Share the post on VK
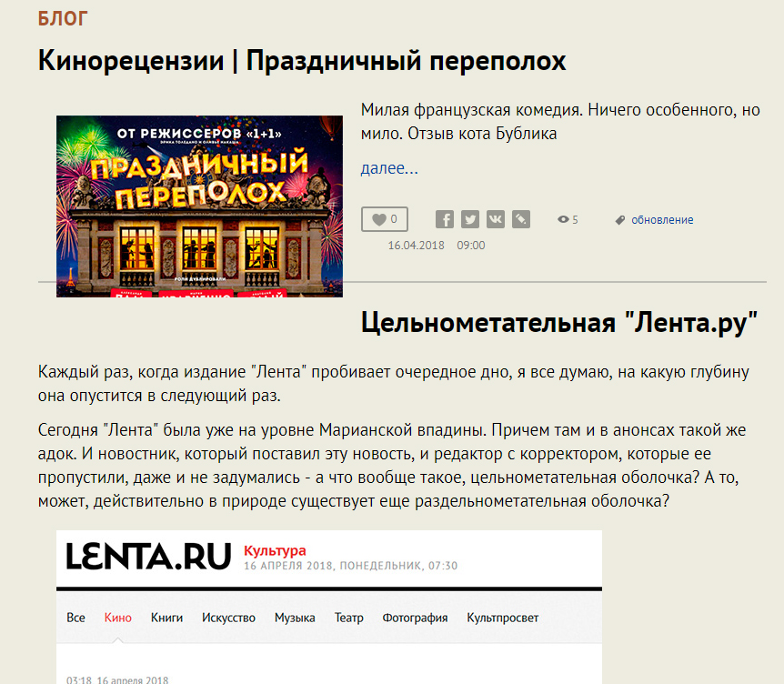Viewport: 784px width, 684px height. pos(495,219)
